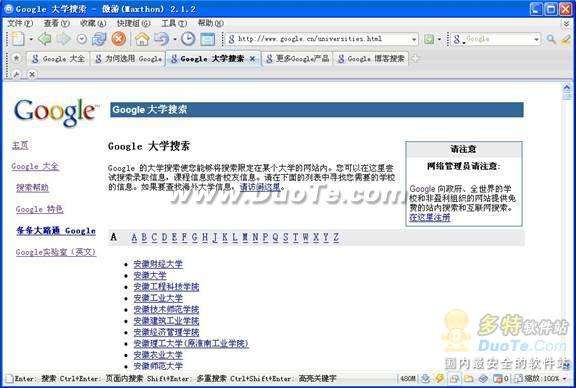Switch to the Google 大全 tab
This screenshot has height=388, width=576.
58,58
